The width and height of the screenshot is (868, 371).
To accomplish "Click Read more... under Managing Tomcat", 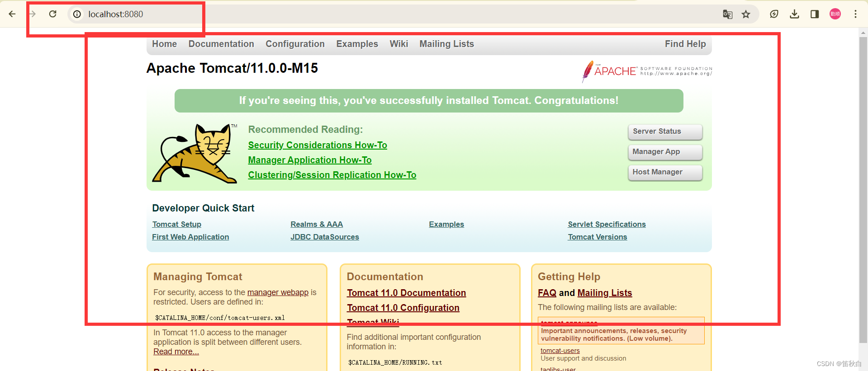I will (176, 352).
